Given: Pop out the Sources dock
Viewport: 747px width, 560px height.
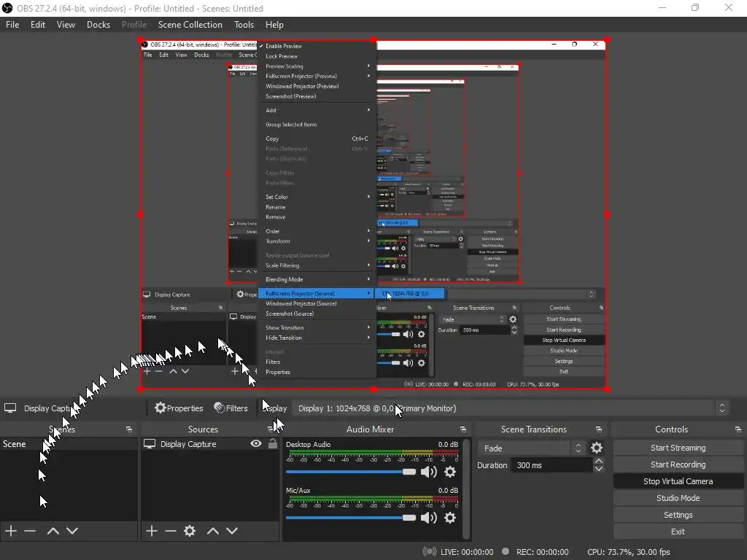Looking at the screenshot, I should [271, 429].
